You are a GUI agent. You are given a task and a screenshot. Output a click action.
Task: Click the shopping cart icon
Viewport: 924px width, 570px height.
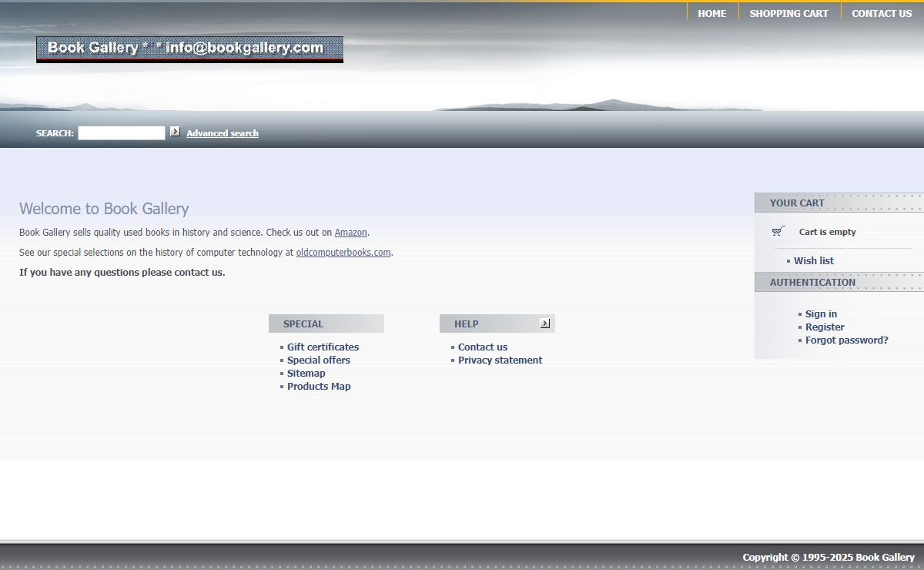click(778, 231)
